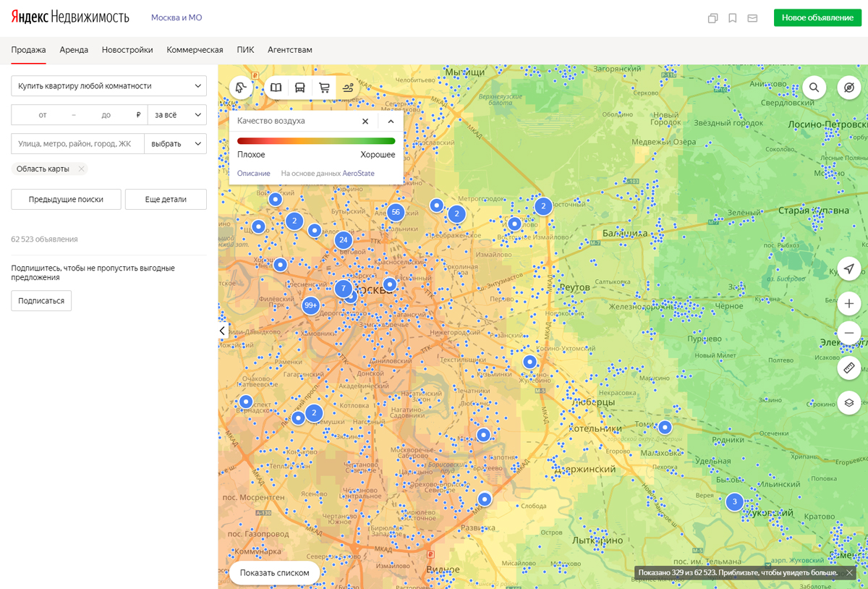
Task: Switch to the Аренда tab
Action: [x=74, y=50]
